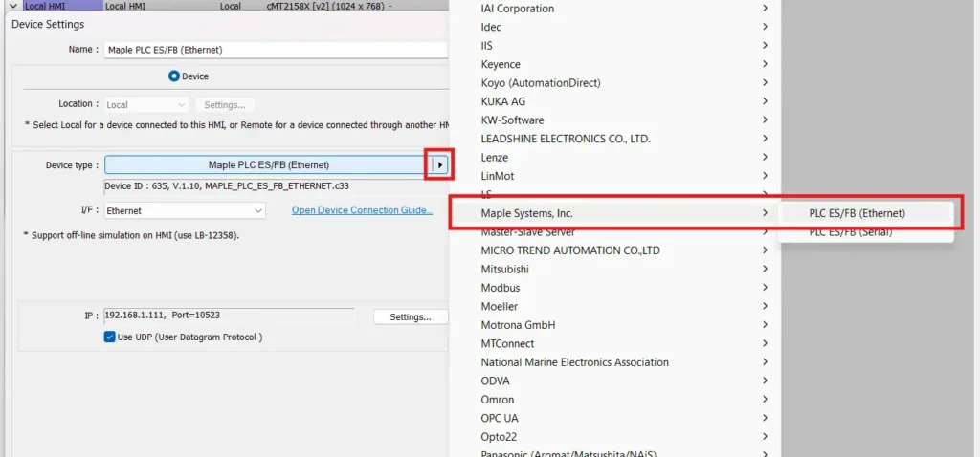Select PLC ES/FB (Serial) submenu item
The image size is (980, 457).
(x=865, y=232)
